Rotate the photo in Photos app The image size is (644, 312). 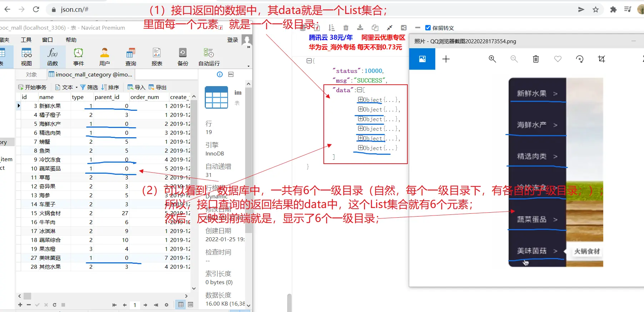tap(580, 59)
